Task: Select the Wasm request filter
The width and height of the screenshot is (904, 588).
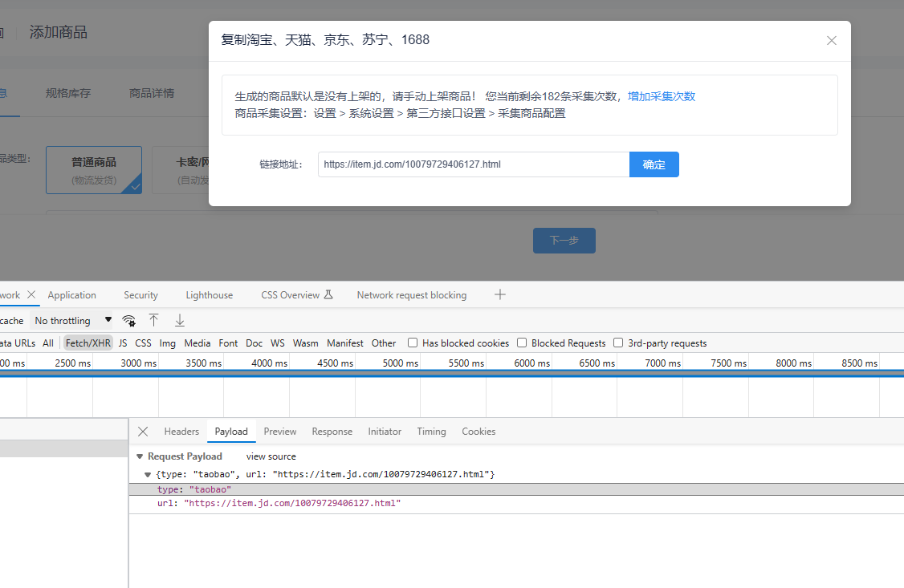Action: point(306,343)
